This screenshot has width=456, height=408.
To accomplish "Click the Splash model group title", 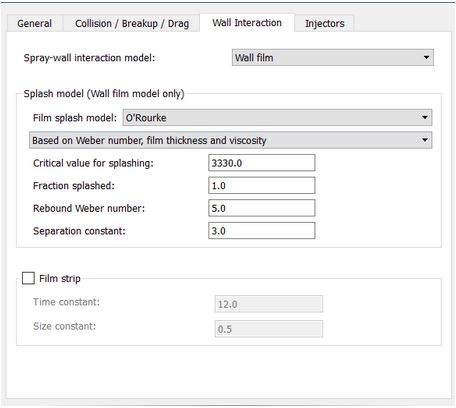I will [x=104, y=94].
